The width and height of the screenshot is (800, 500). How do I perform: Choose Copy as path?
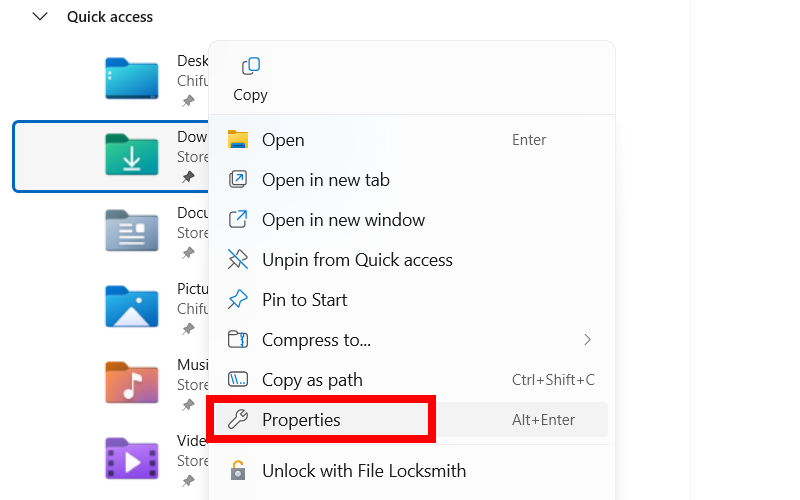point(312,380)
